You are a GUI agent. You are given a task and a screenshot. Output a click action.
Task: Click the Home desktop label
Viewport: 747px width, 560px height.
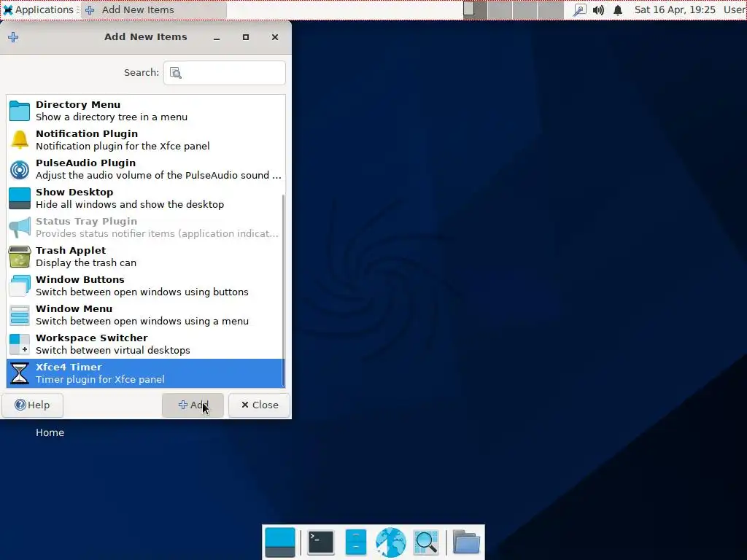tap(50, 432)
